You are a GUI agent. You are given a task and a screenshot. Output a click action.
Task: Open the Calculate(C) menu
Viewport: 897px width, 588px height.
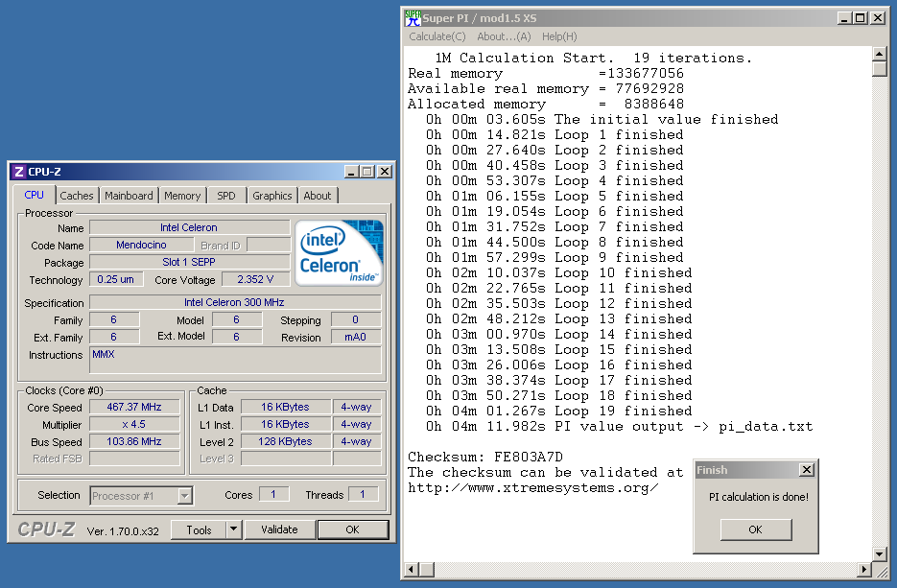[x=437, y=36]
